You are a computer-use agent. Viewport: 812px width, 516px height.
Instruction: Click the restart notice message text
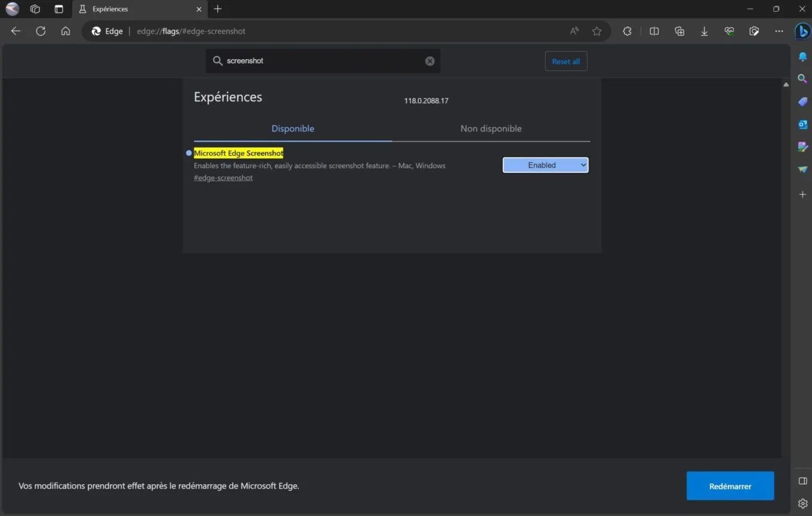pos(159,486)
